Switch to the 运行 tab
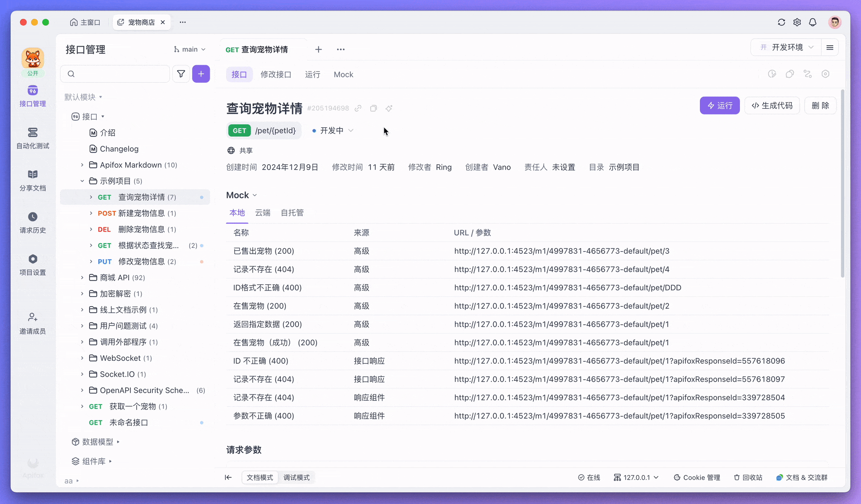The image size is (861, 504). [312, 74]
